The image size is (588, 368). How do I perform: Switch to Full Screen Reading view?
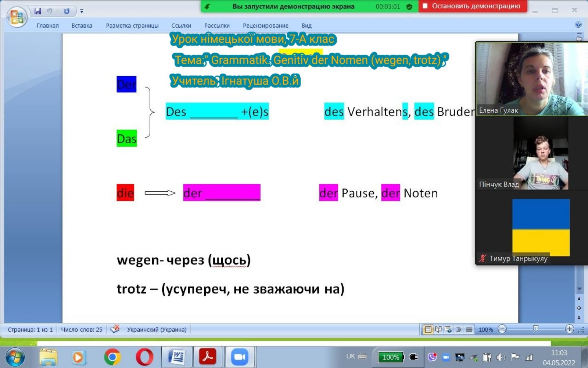438,329
